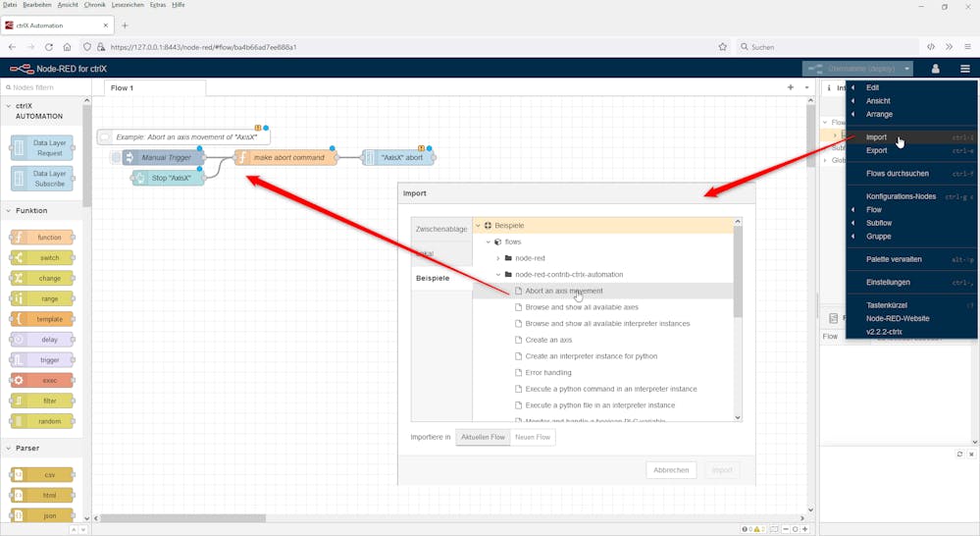Select the function palette node
The image size is (980, 536).
click(42, 238)
